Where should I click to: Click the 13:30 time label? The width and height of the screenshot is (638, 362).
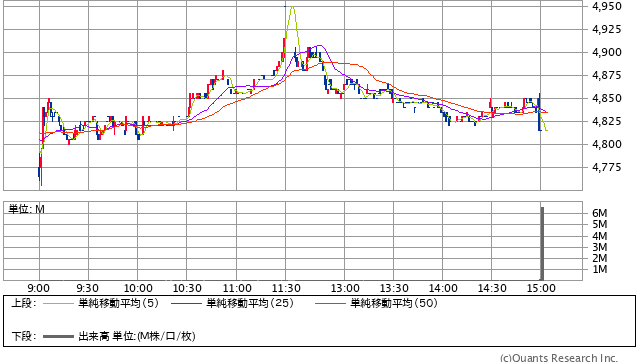[394, 288]
